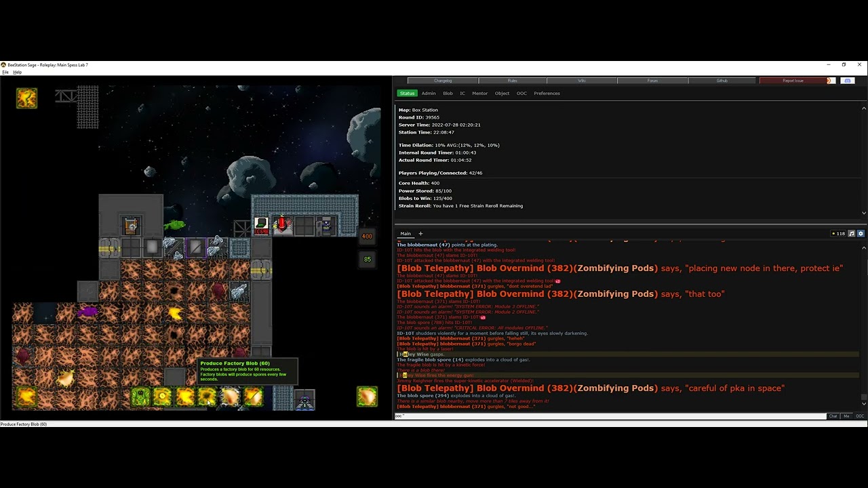868x488 pixels.
Task: Switch to the Admin tab
Action: pos(429,94)
